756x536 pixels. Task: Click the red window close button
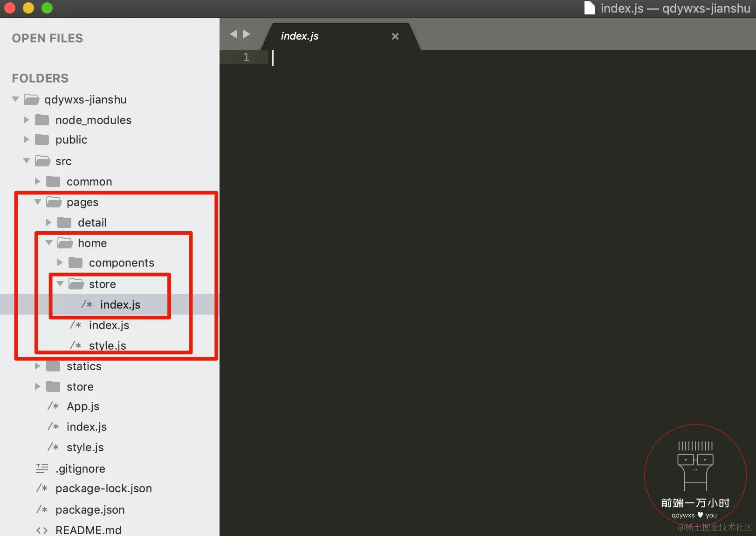[x=10, y=8]
